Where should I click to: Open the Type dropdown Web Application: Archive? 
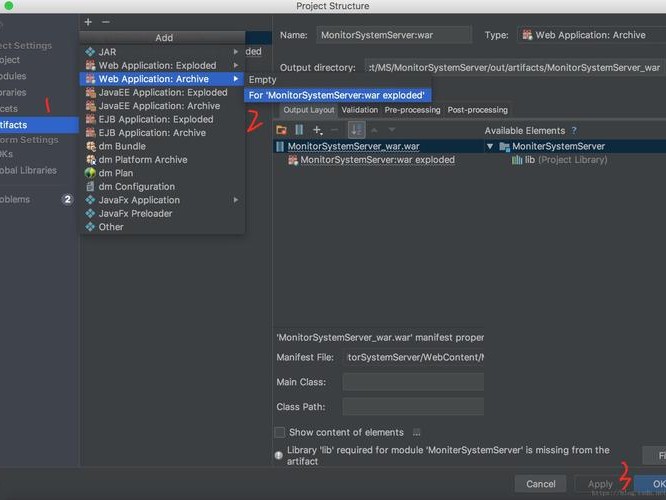pos(592,35)
